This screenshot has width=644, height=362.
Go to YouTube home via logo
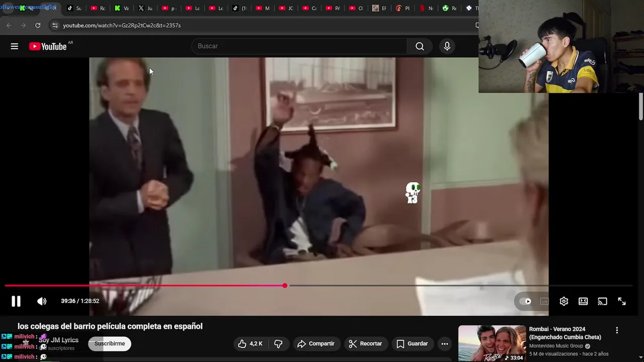click(x=48, y=46)
